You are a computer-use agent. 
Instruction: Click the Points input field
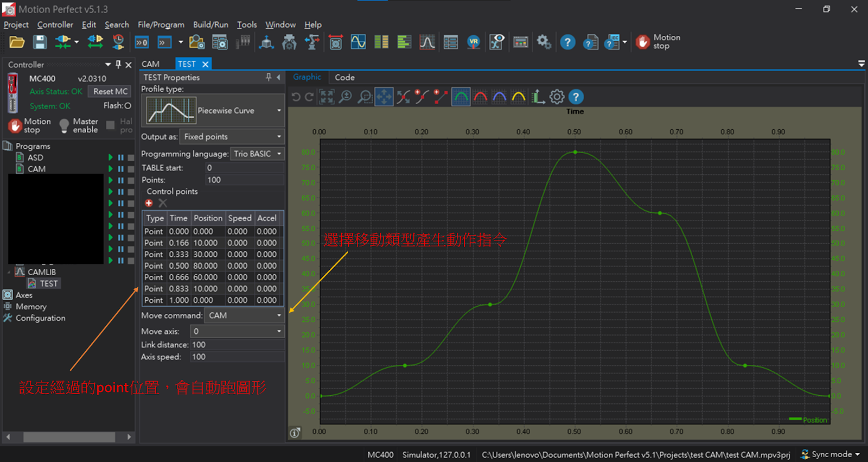[245, 180]
